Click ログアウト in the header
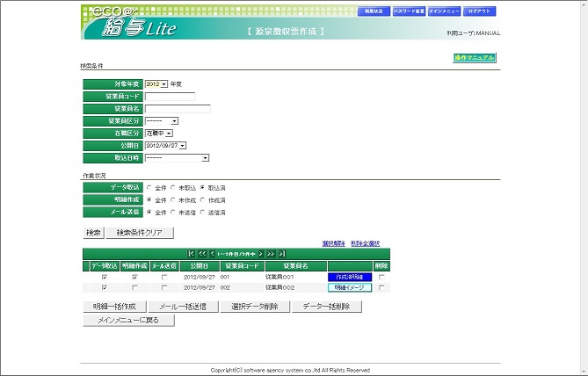The height and width of the screenshot is (376, 588). (480, 11)
